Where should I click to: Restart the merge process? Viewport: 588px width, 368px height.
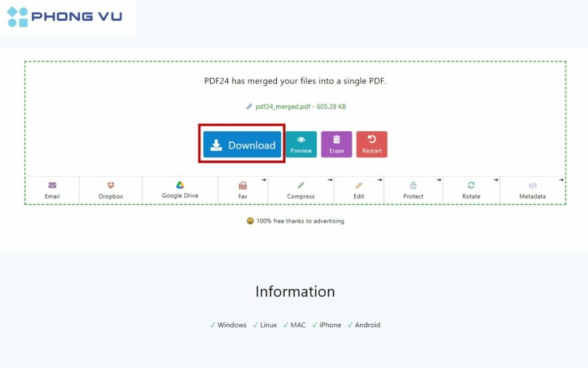point(372,144)
